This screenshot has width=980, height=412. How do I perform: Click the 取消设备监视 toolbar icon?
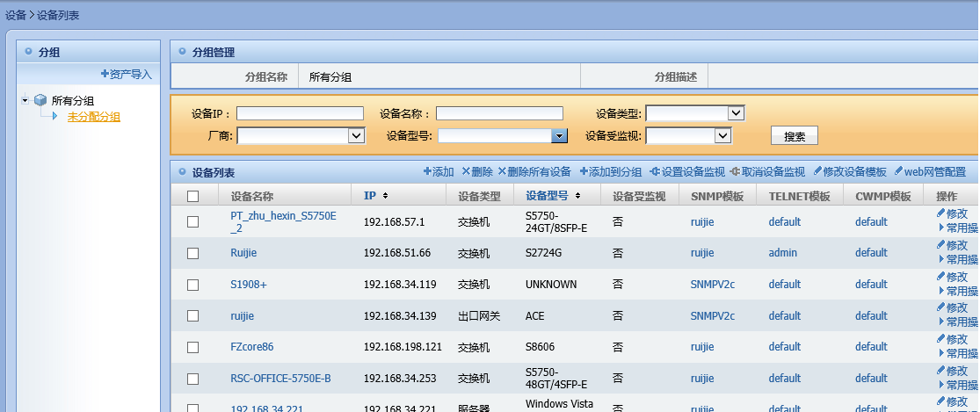point(735,172)
